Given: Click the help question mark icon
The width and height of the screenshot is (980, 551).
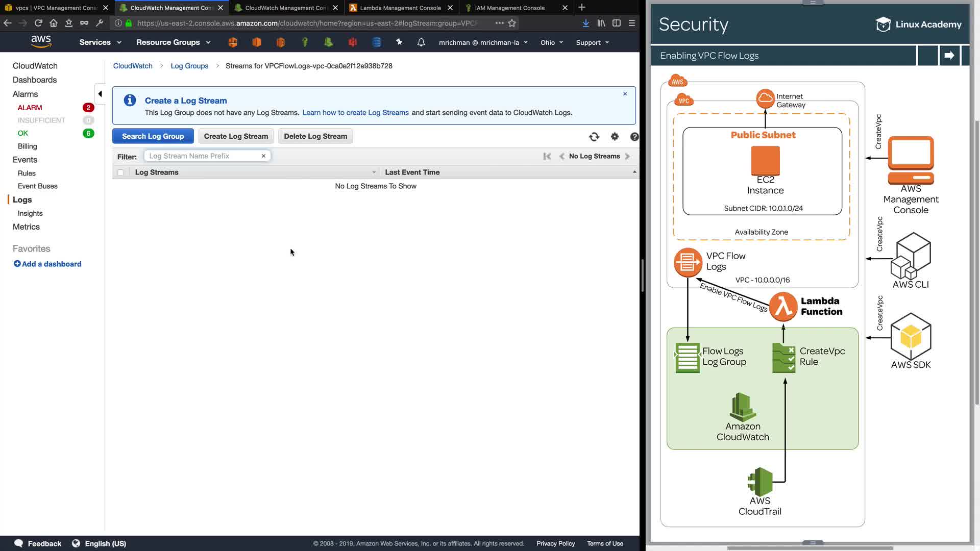Looking at the screenshot, I should [x=634, y=137].
